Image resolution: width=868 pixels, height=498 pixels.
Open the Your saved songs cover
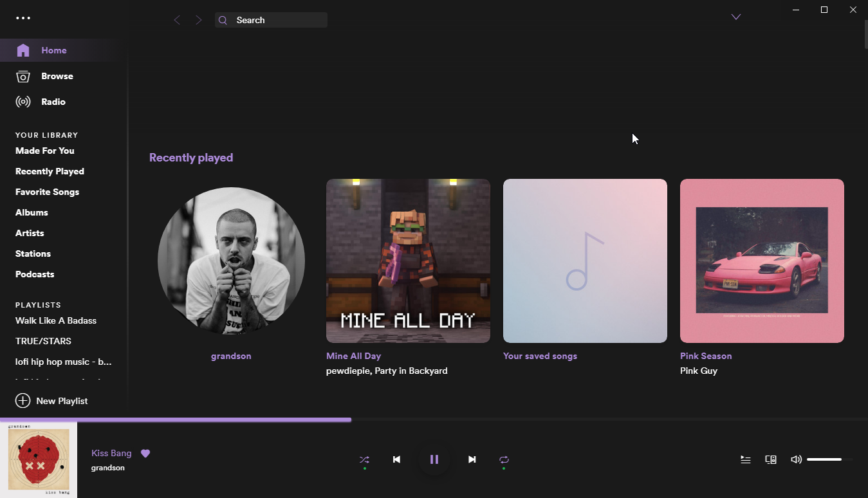585,261
